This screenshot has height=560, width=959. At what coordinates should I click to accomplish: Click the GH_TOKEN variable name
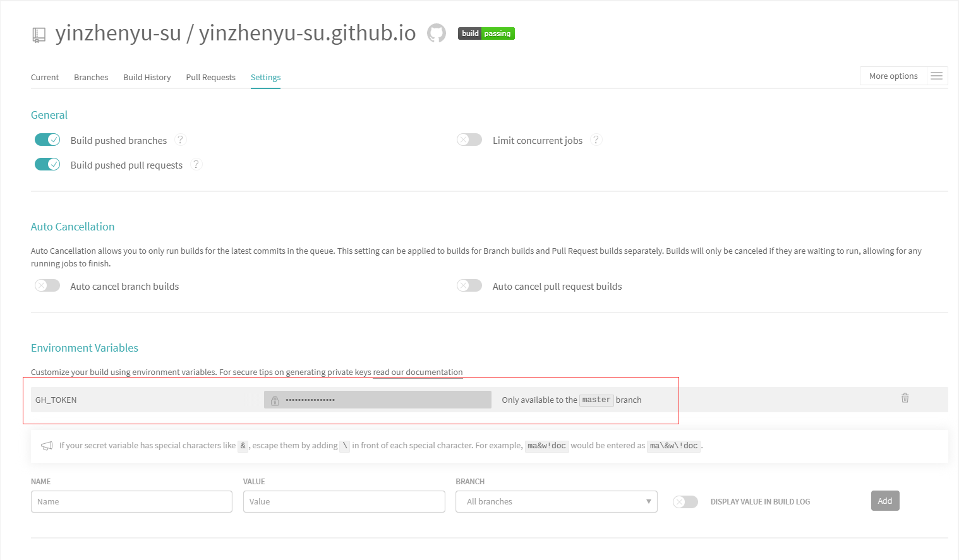pos(56,400)
